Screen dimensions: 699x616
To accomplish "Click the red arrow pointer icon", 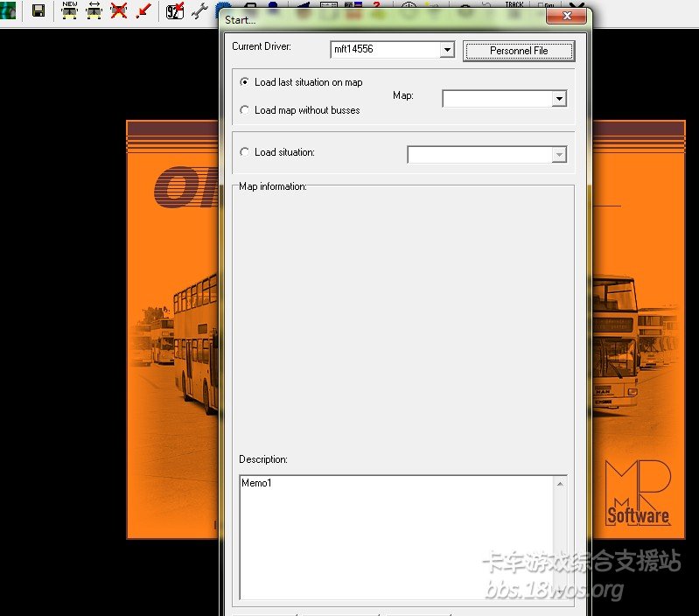I will pyautogui.click(x=143, y=10).
